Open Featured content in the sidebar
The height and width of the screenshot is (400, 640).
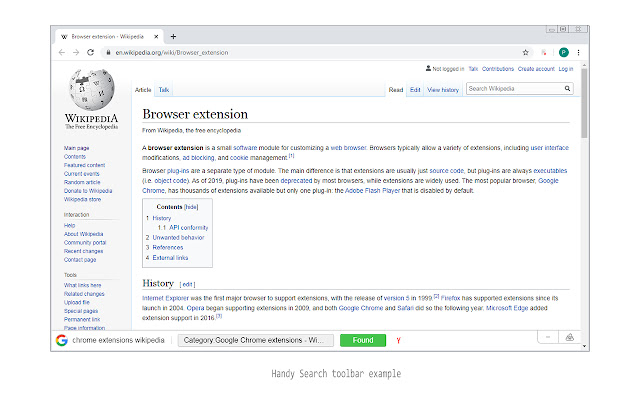[x=84, y=165]
